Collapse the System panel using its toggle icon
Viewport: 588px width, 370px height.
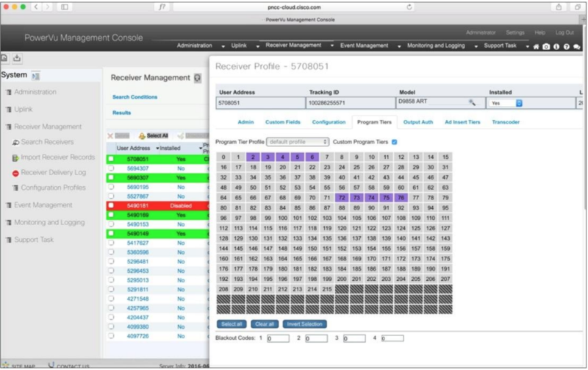[x=35, y=76]
